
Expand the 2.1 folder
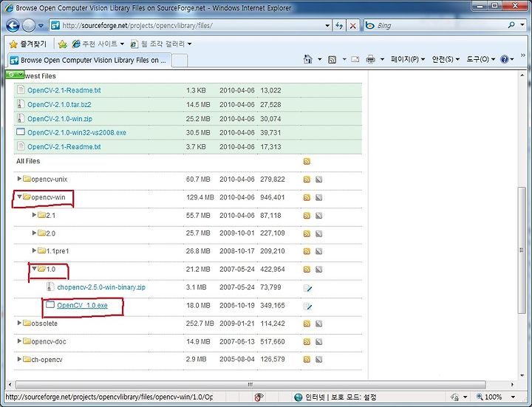pos(34,215)
